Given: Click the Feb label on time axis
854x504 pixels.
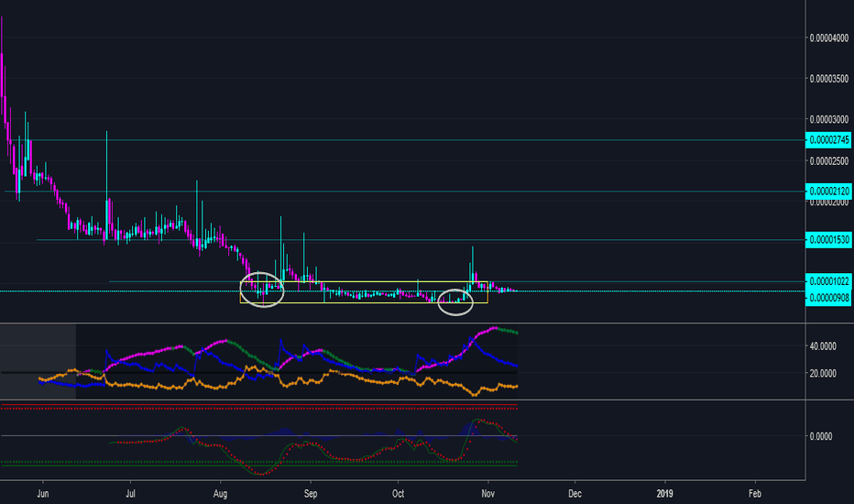Looking at the screenshot, I should [x=755, y=494].
